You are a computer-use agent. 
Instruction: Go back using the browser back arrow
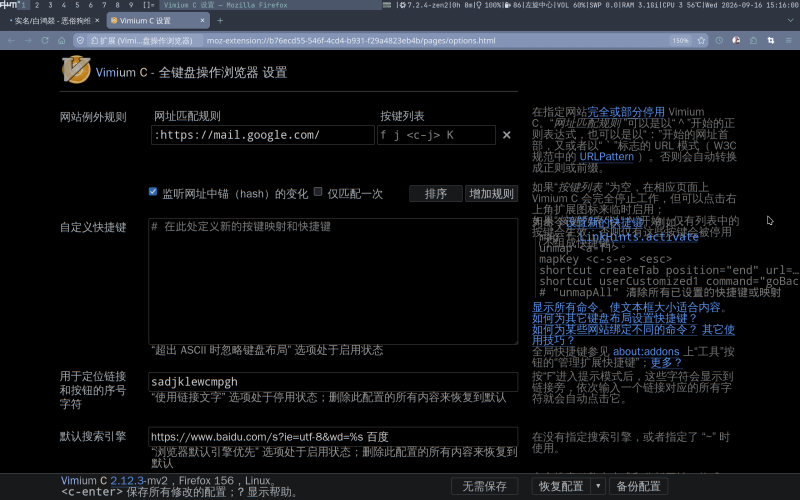[x=12, y=40]
